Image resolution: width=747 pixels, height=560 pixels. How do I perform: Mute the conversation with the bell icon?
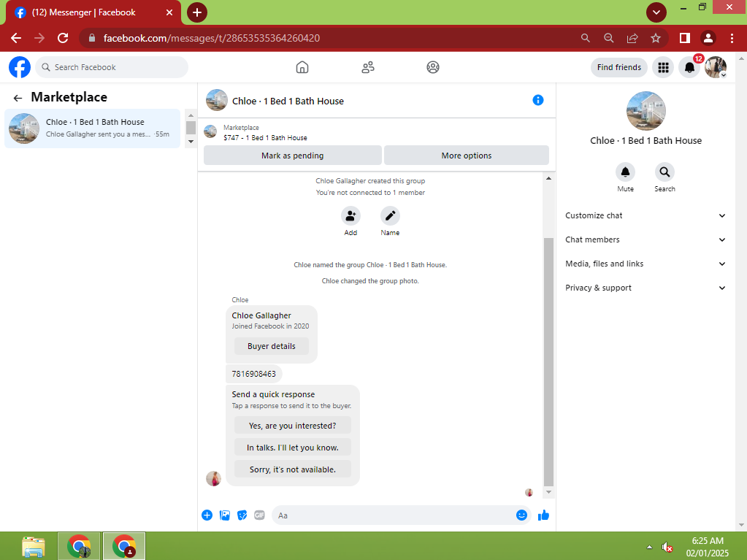625,172
